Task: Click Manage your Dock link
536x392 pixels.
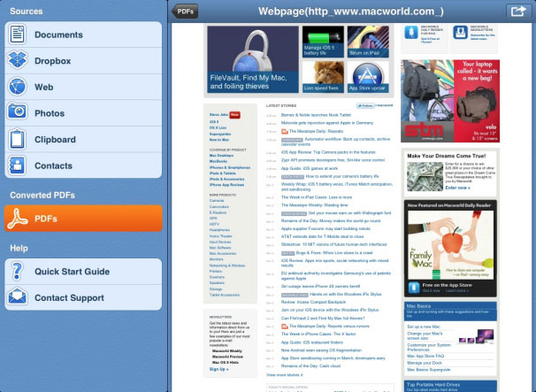Action: (425, 363)
